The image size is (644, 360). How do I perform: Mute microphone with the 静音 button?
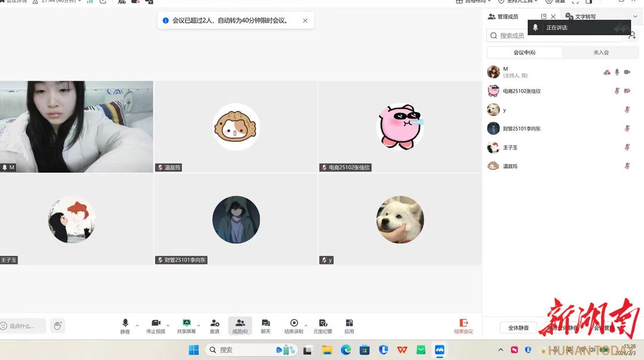(x=125, y=325)
